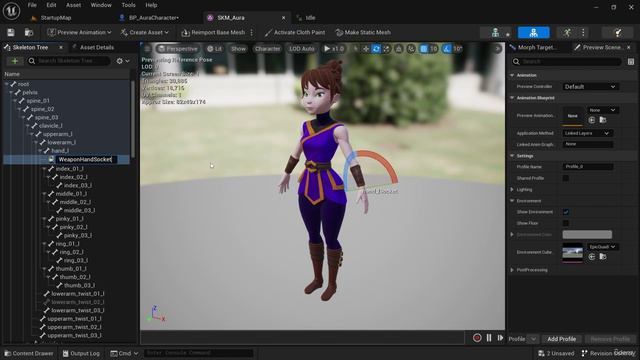Screen dimensions: 640x360
Task: Collapse the index_01_l bone tree node
Action: pyautogui.click(x=44, y=169)
